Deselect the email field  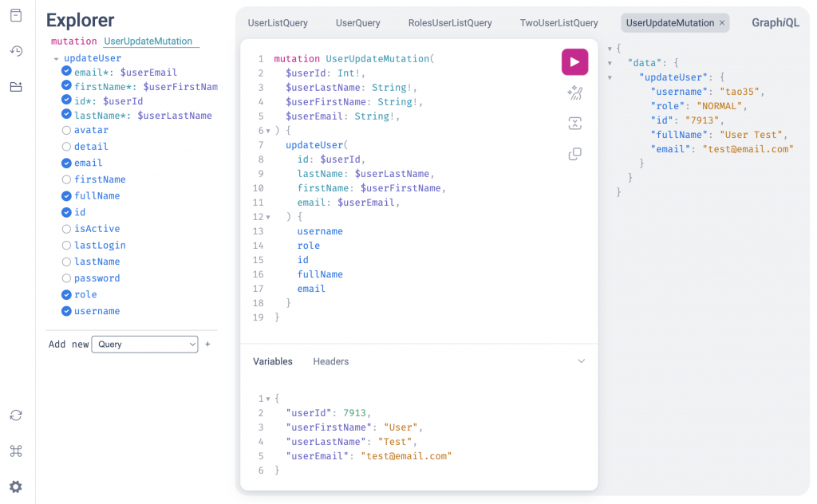point(66,163)
